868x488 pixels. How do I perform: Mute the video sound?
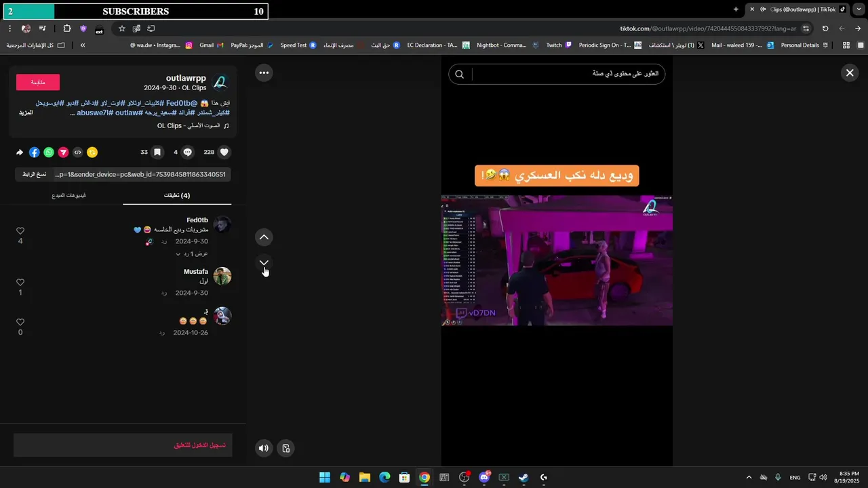[264, 448]
